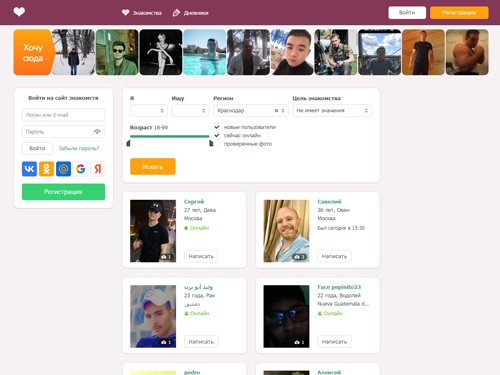Open the Сергей profile name link
The width and height of the screenshot is (500, 375).
[x=194, y=202]
